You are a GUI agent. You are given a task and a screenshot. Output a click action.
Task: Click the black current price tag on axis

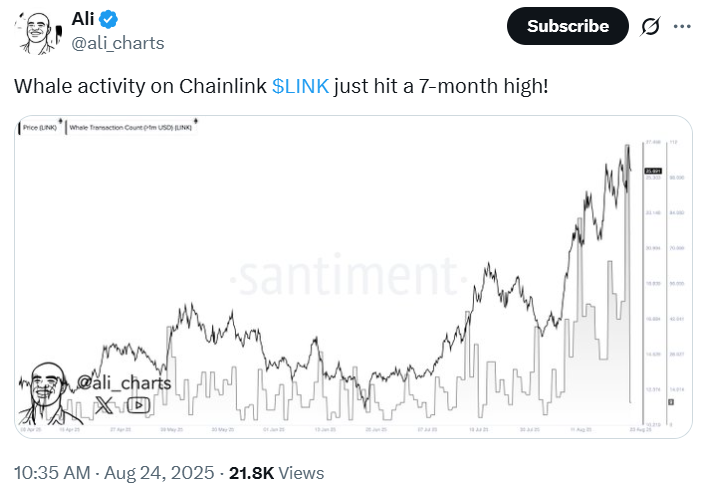653,171
